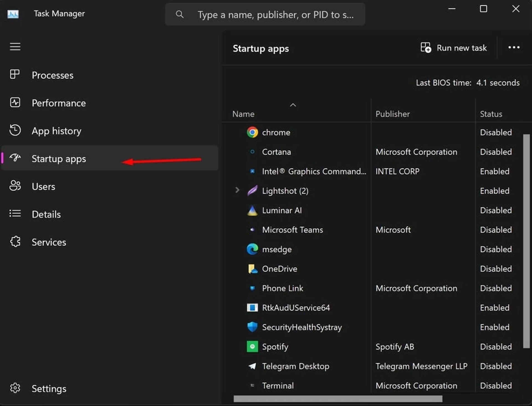
Task: Select the Phone Link row name
Action: [283, 288]
